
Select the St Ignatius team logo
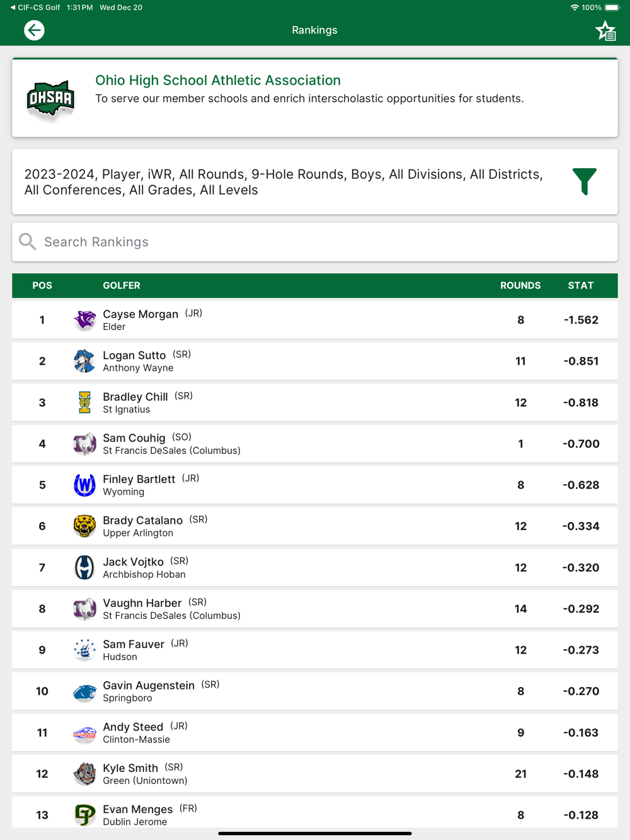(x=84, y=402)
